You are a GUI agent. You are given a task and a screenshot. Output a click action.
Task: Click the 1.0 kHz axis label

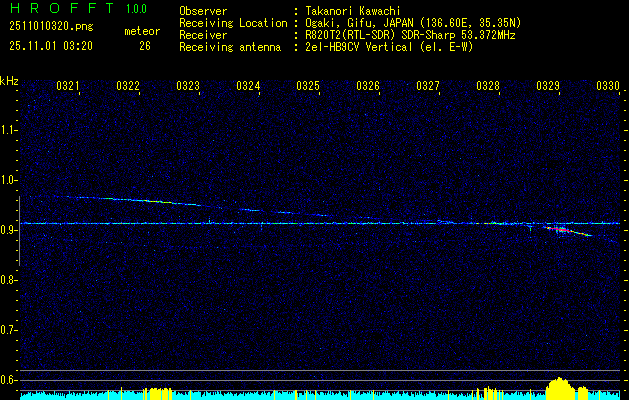coord(9,180)
